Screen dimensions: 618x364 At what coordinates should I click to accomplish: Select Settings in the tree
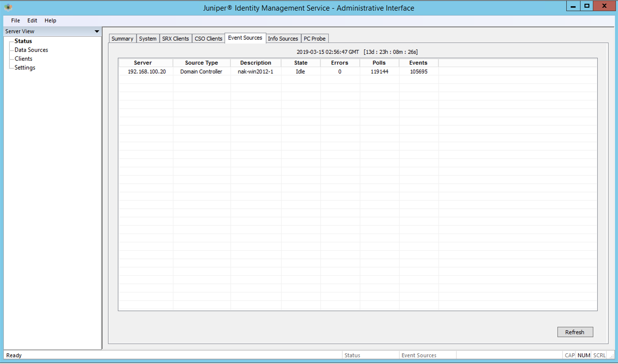point(25,68)
